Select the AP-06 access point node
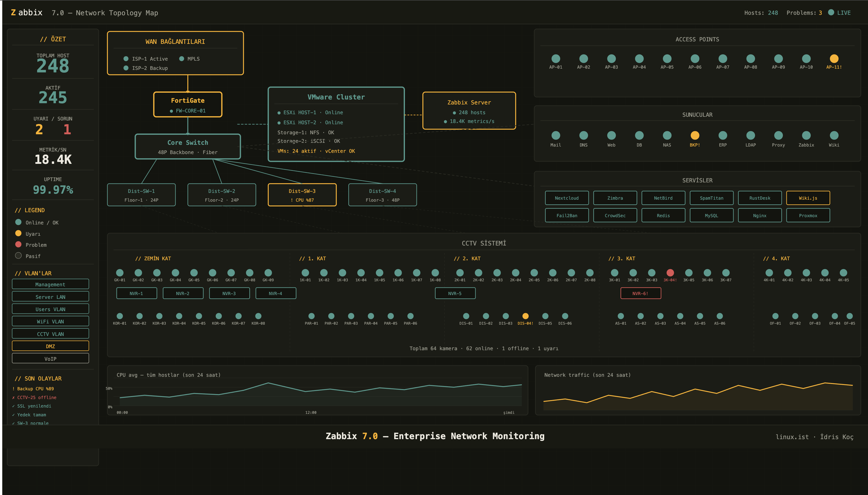Screen dimensions: 868x495 pyautogui.click(x=695, y=59)
